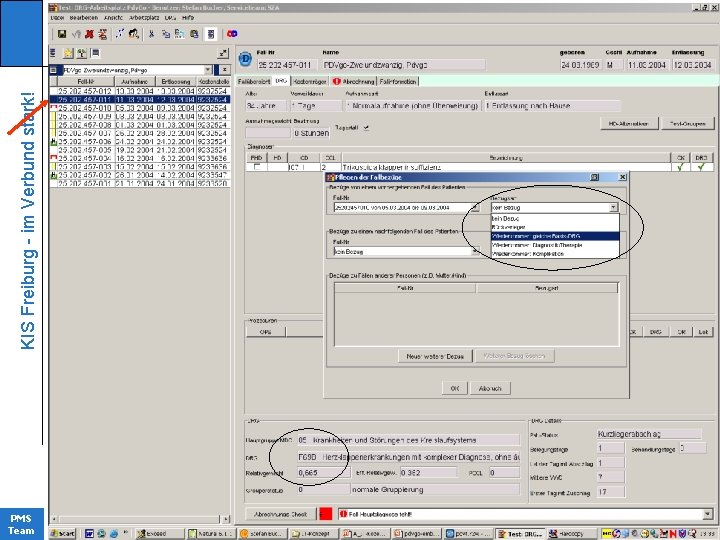The width and height of the screenshot is (720, 540).
Task: Click the Save (floppy disk) toolbar icon
Action: [x=62, y=34]
